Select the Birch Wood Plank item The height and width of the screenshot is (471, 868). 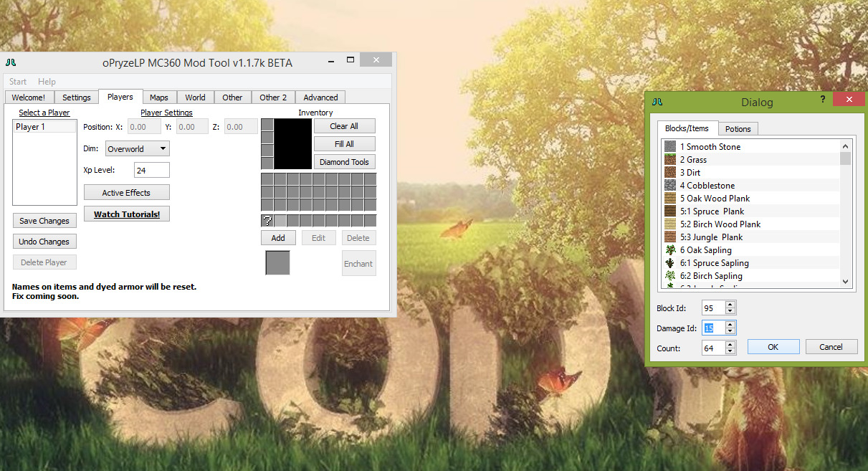[720, 224]
